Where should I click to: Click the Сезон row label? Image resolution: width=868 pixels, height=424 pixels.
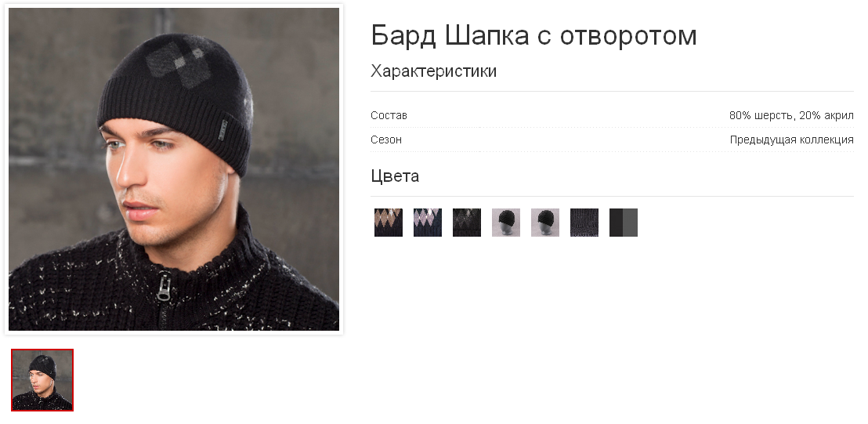[x=386, y=140]
